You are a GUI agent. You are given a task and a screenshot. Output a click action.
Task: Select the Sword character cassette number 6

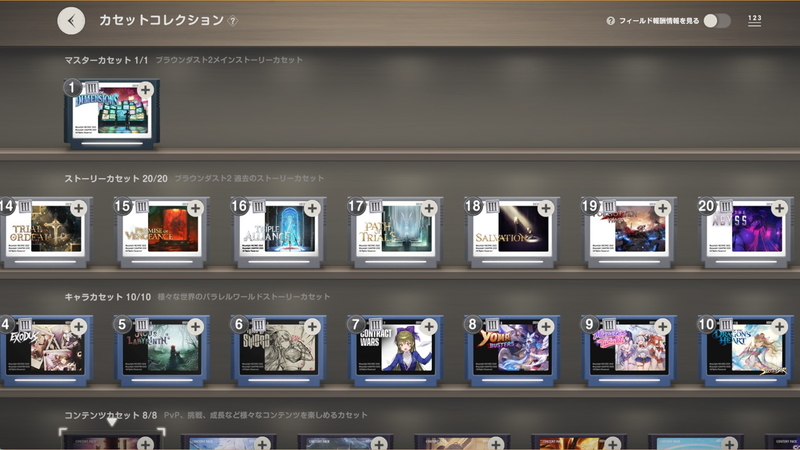click(x=279, y=352)
